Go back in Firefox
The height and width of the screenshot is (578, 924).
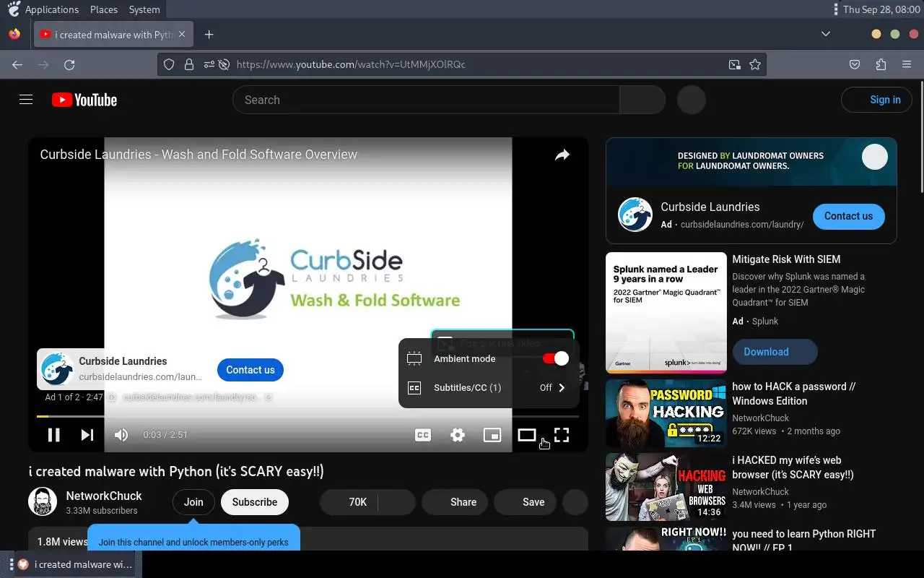point(17,64)
